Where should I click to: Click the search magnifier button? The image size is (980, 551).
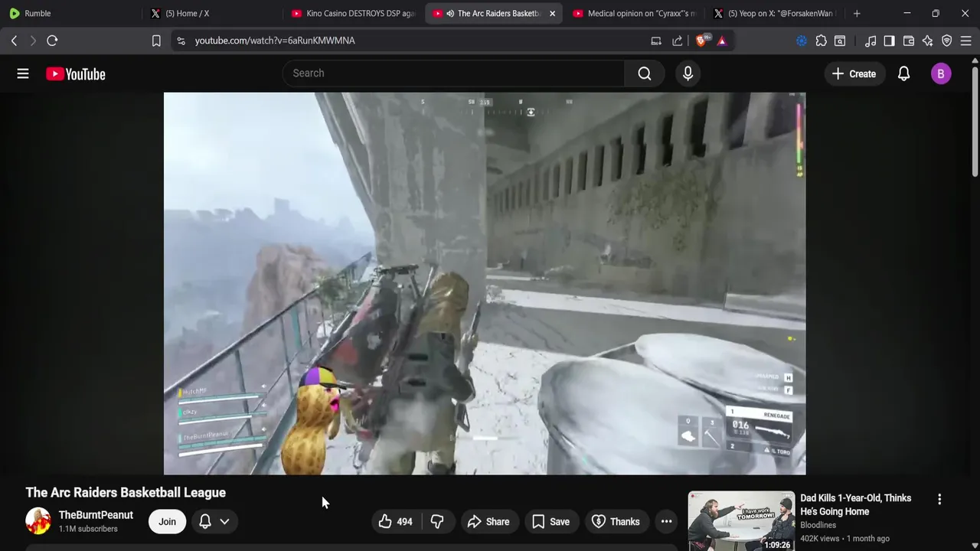coord(645,73)
